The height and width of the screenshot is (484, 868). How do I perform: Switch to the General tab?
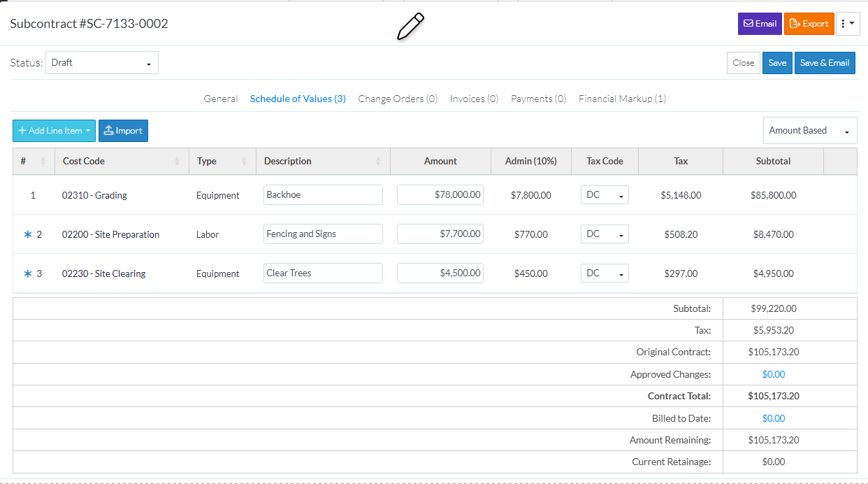pyautogui.click(x=221, y=99)
